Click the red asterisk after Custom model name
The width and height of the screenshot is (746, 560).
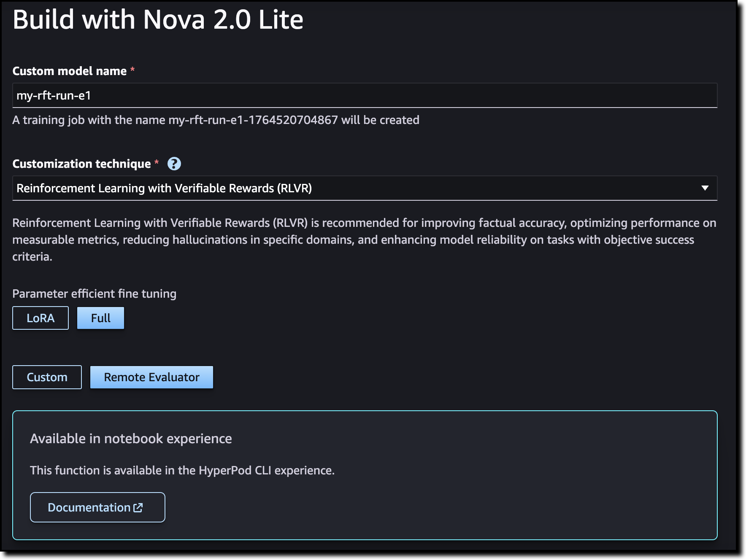pos(132,70)
